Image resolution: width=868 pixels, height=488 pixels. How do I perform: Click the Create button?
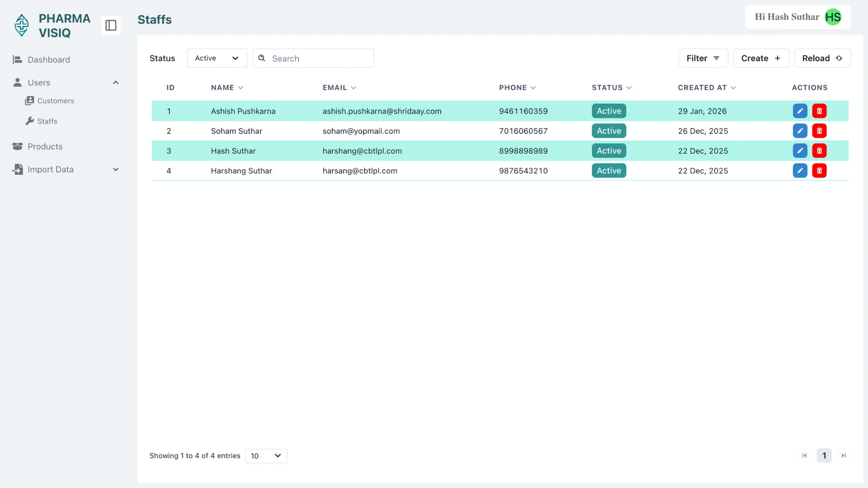click(761, 58)
